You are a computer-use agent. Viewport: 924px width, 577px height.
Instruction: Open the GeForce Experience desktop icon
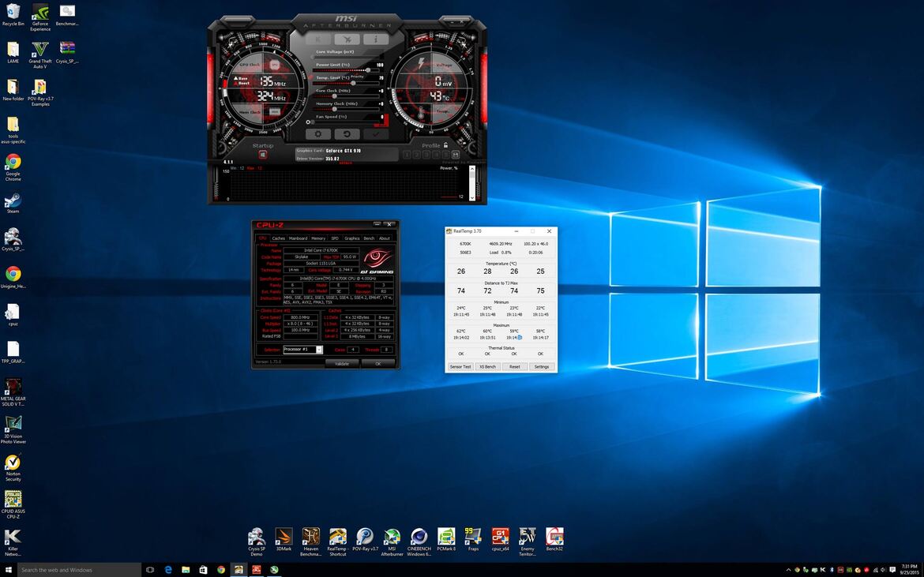(x=40, y=17)
